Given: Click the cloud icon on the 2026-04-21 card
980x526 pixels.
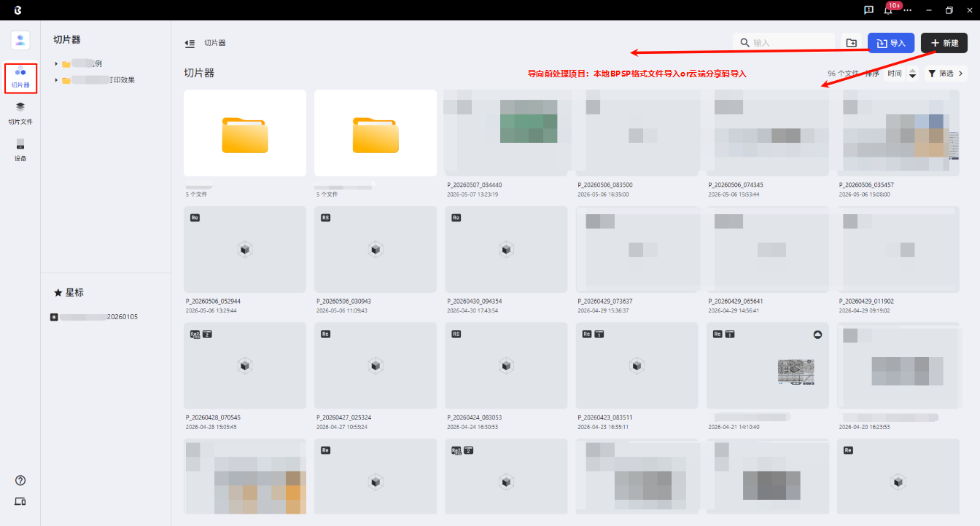Looking at the screenshot, I should tap(817, 334).
